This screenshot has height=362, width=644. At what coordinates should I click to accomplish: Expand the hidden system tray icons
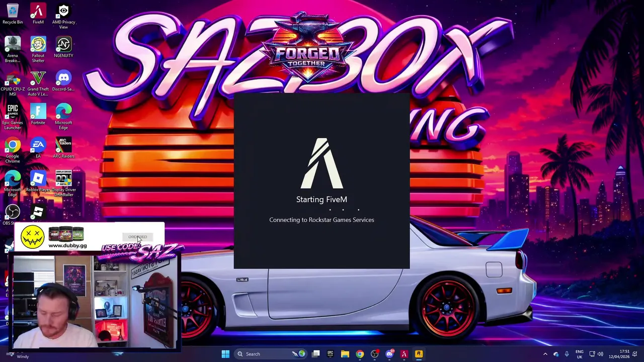(545, 354)
